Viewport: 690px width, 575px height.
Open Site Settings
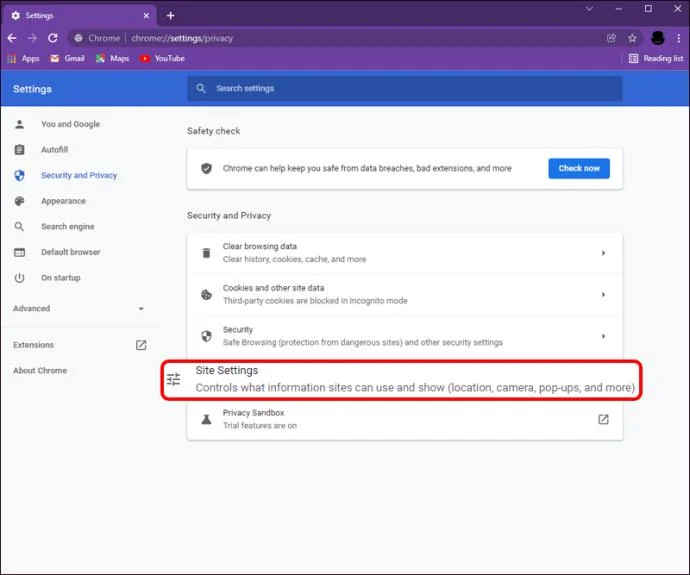click(401, 379)
